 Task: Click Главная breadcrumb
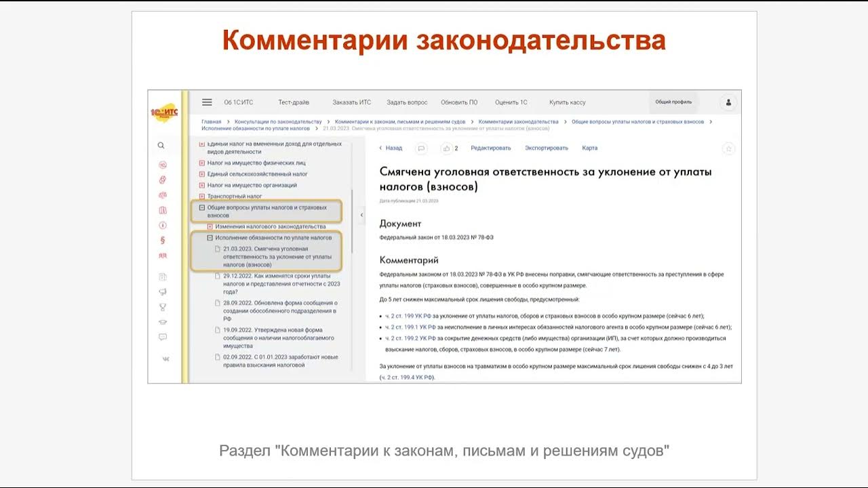click(211, 121)
